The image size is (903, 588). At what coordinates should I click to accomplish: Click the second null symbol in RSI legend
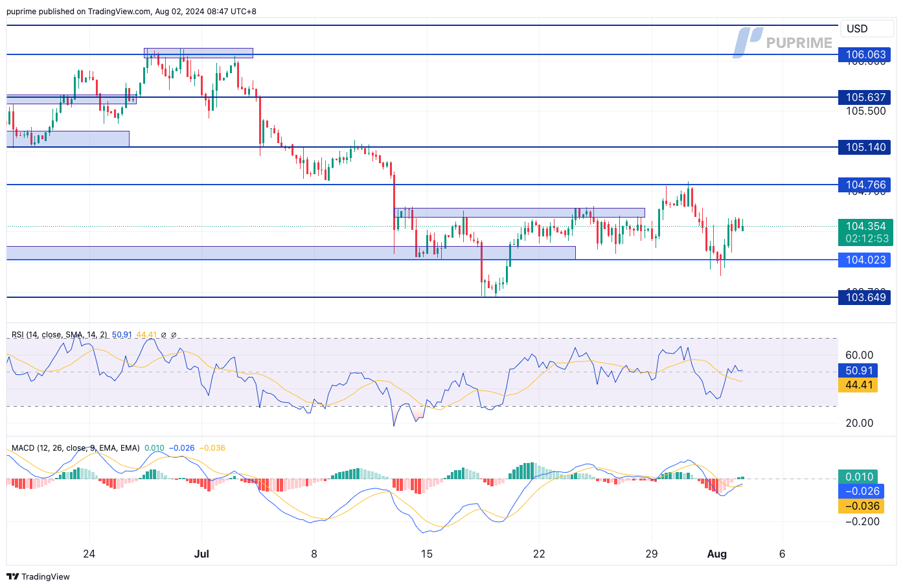(174, 335)
